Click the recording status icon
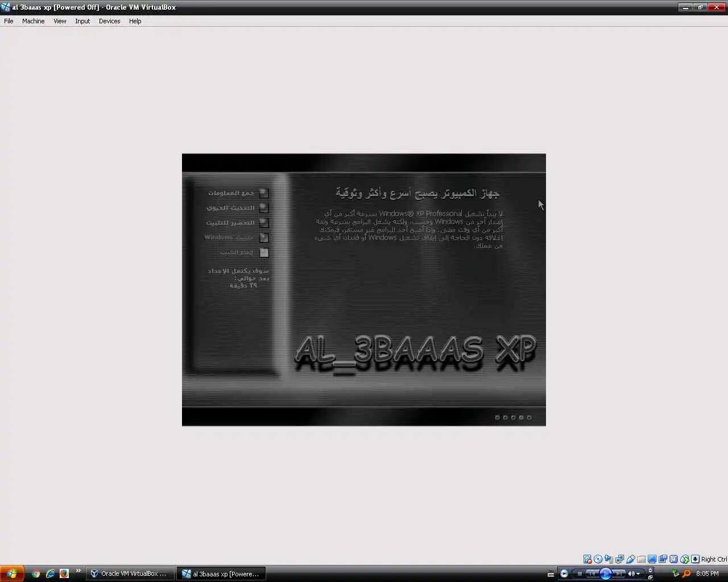Screen dimensions: 728x582 click(x=663, y=559)
